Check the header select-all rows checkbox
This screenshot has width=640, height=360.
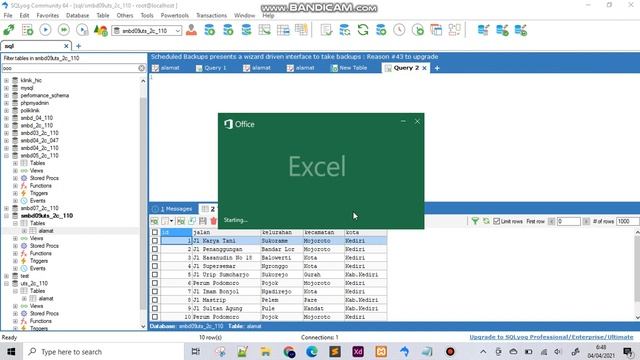click(155, 232)
